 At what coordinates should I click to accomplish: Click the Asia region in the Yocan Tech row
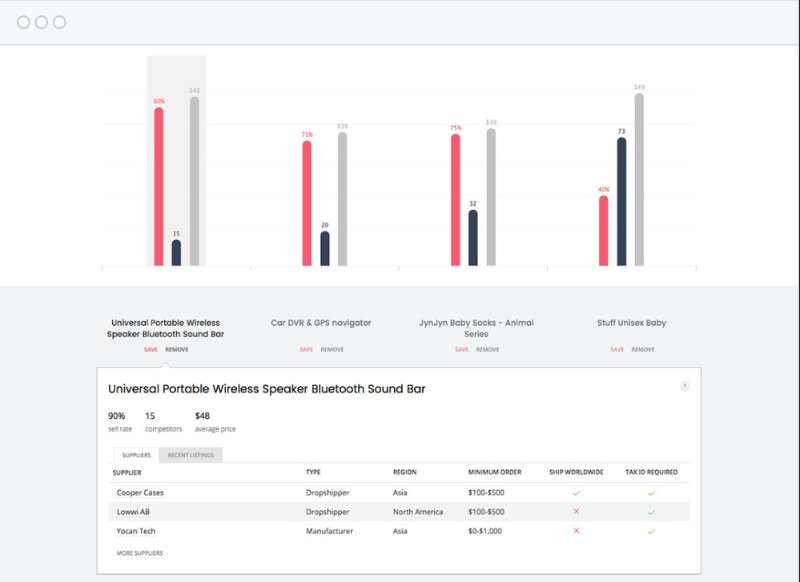(x=400, y=531)
